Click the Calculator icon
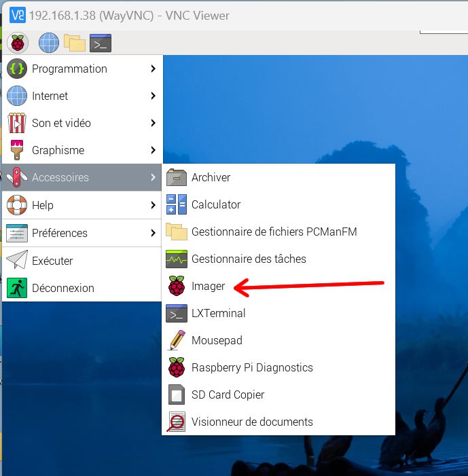The width and height of the screenshot is (468, 476). tap(177, 204)
